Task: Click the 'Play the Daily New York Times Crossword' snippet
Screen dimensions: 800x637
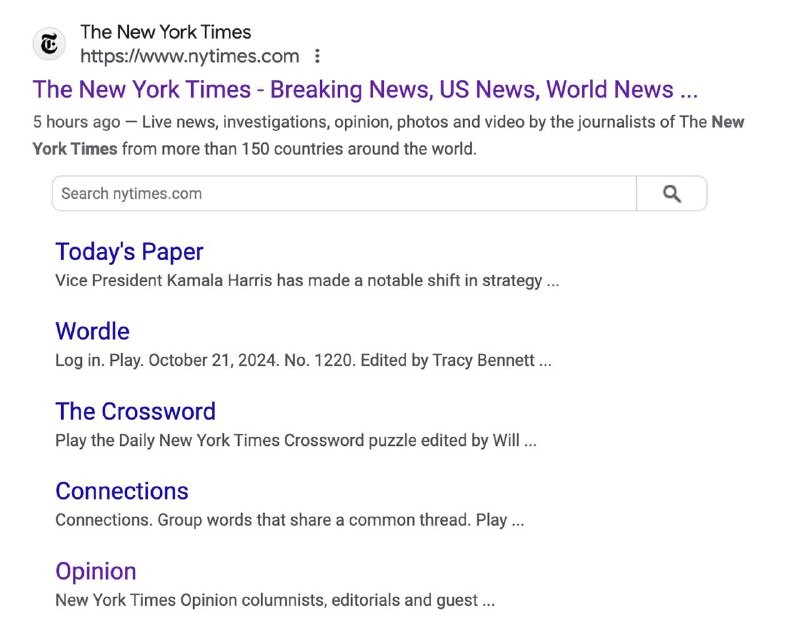Action: (x=296, y=440)
